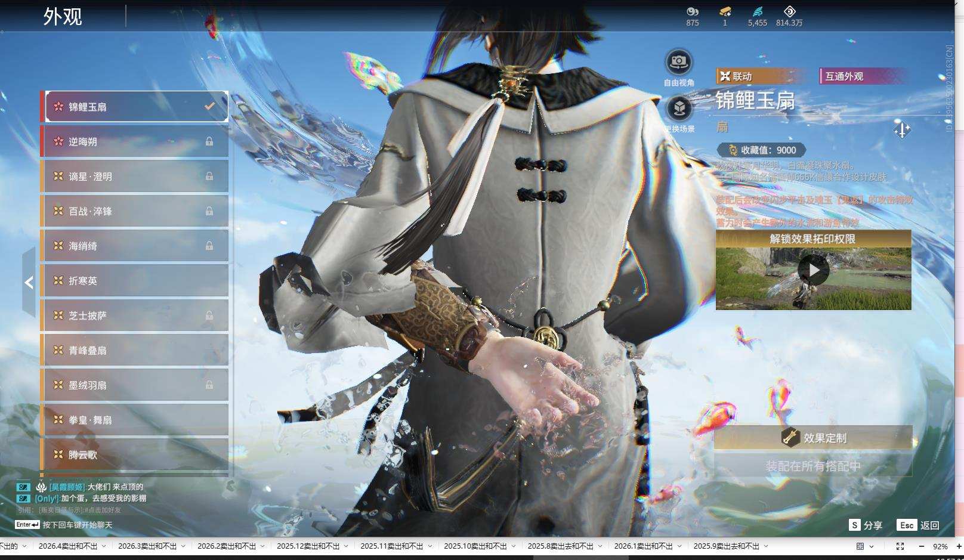Open the 2025.8卖出去和不出 tab dropdown arrow
The width and height of the screenshot is (964, 560).
click(x=600, y=546)
